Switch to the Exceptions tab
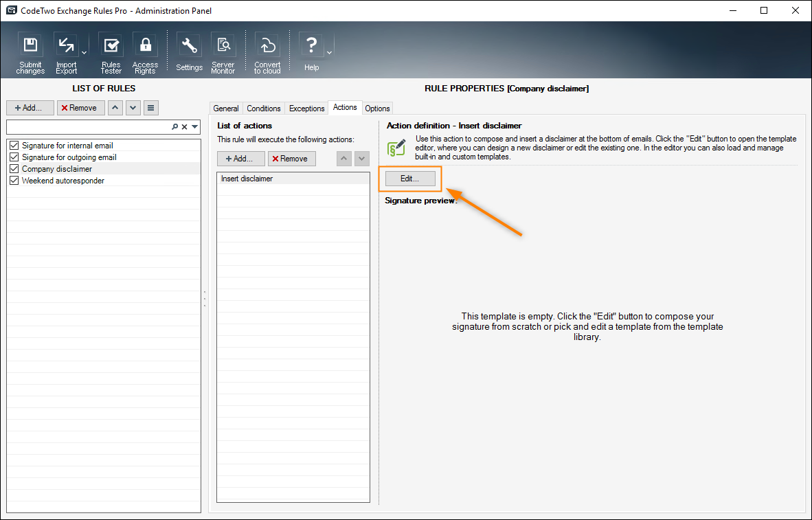Viewport: 812px width, 520px height. 306,109
